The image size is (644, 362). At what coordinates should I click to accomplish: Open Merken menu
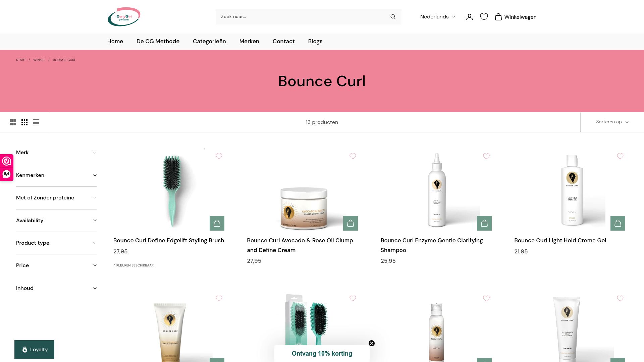pos(249,41)
